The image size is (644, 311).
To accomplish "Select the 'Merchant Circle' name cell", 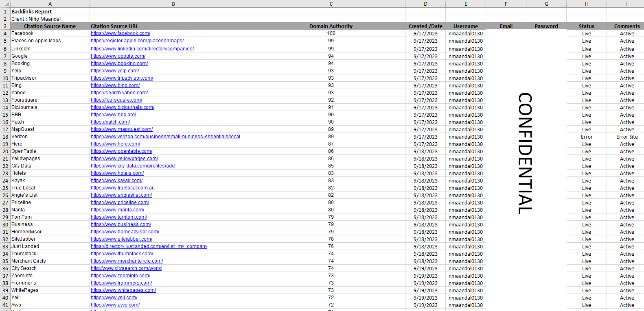I will pyautogui.click(x=50, y=261).
